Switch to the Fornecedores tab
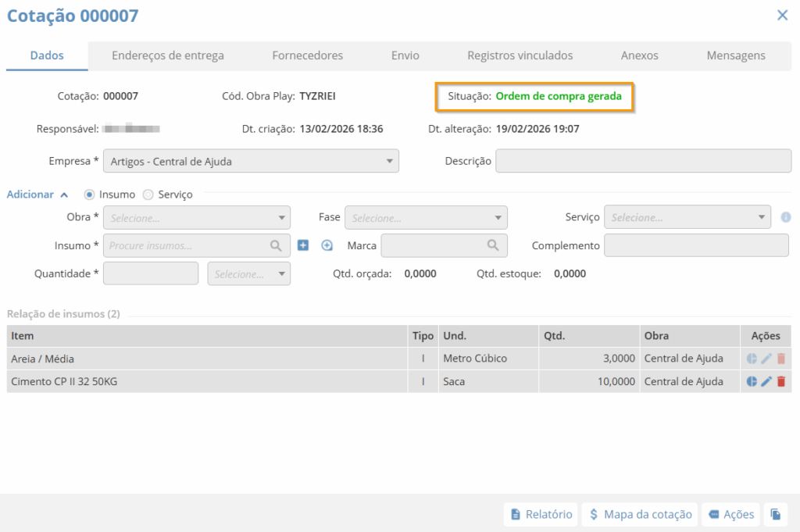Image resolution: width=800 pixels, height=532 pixels. (x=307, y=55)
